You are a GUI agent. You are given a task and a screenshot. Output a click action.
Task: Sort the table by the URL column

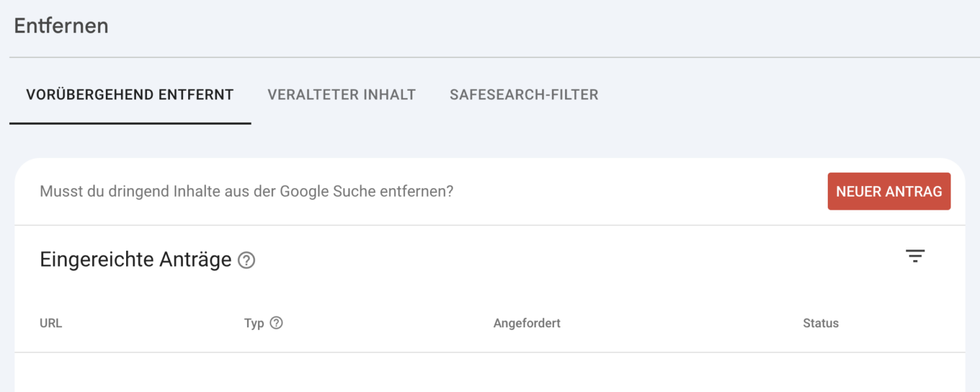[x=50, y=322]
